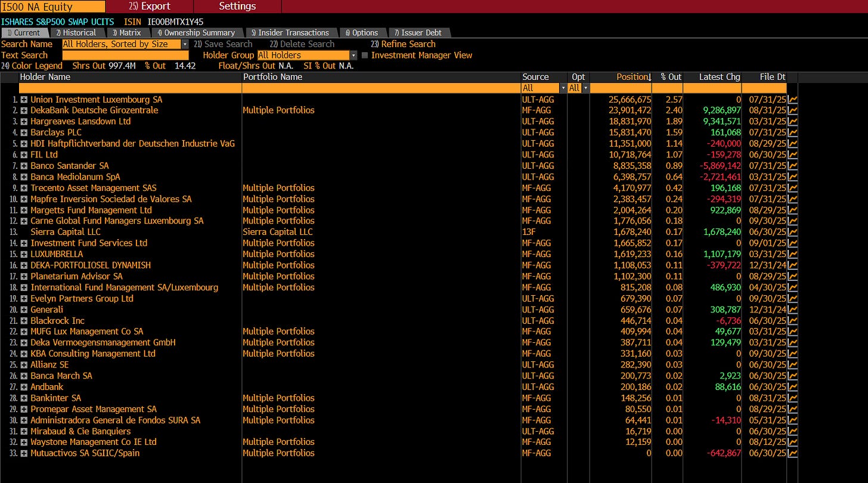This screenshot has width=868, height=483.
Task: Open chart icon for Mutuactivos SA SGIIC row
Action: click(793, 453)
